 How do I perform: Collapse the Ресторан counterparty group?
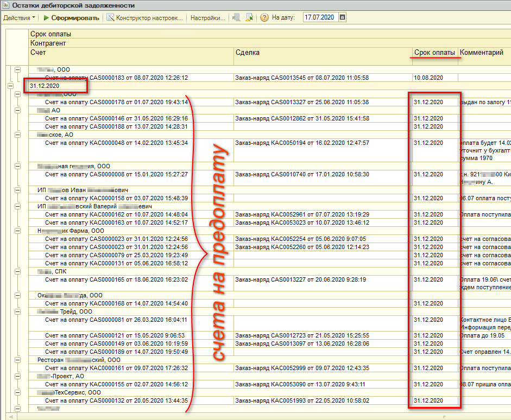tap(17, 360)
